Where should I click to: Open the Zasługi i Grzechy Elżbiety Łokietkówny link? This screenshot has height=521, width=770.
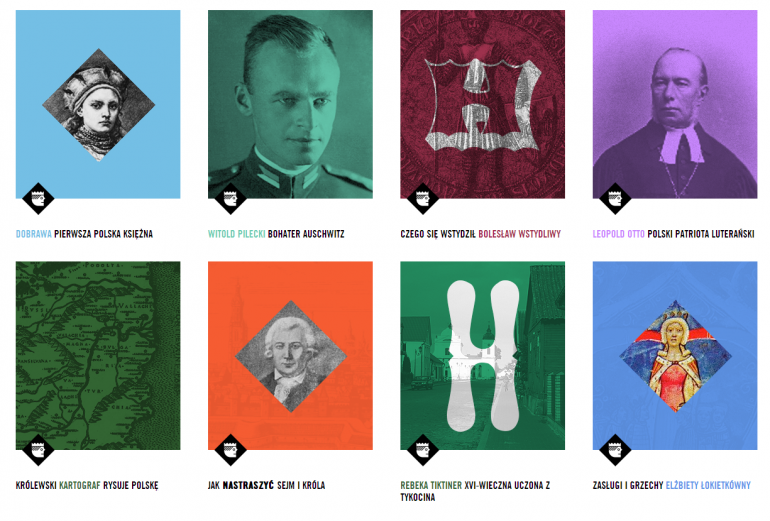point(672,485)
